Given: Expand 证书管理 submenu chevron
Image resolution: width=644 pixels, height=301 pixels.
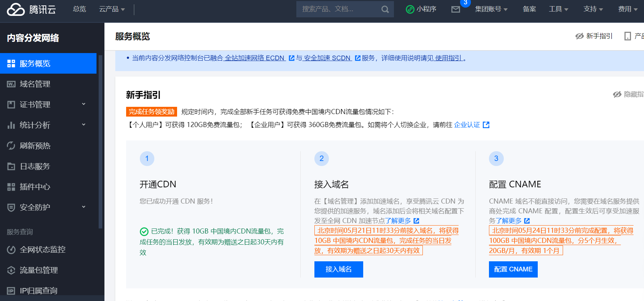Looking at the screenshot, I should [x=84, y=104].
